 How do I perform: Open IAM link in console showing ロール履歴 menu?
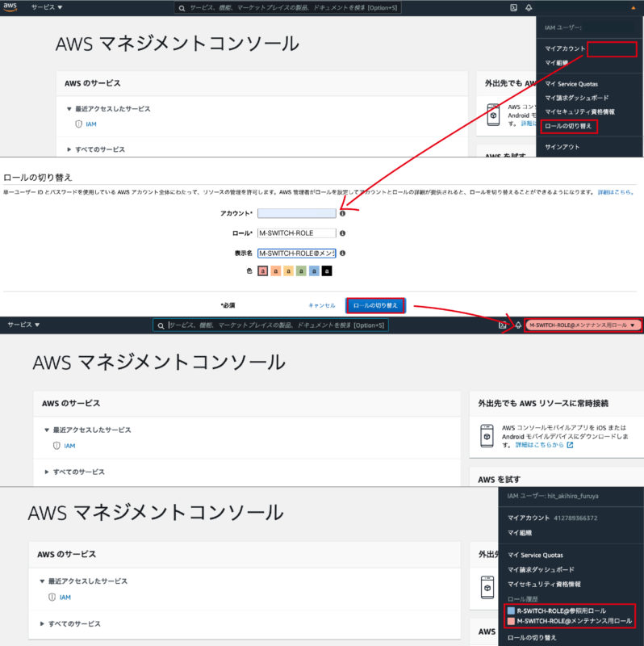click(65, 598)
